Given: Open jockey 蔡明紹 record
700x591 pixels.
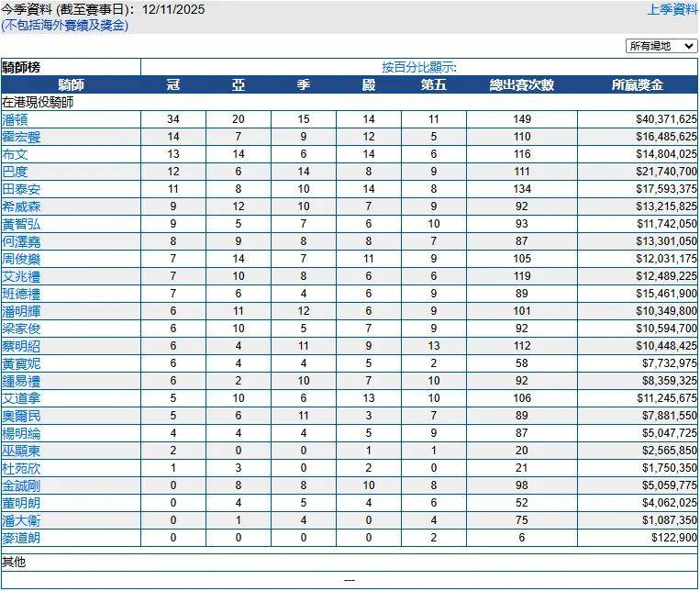Looking at the screenshot, I should coord(21,346).
